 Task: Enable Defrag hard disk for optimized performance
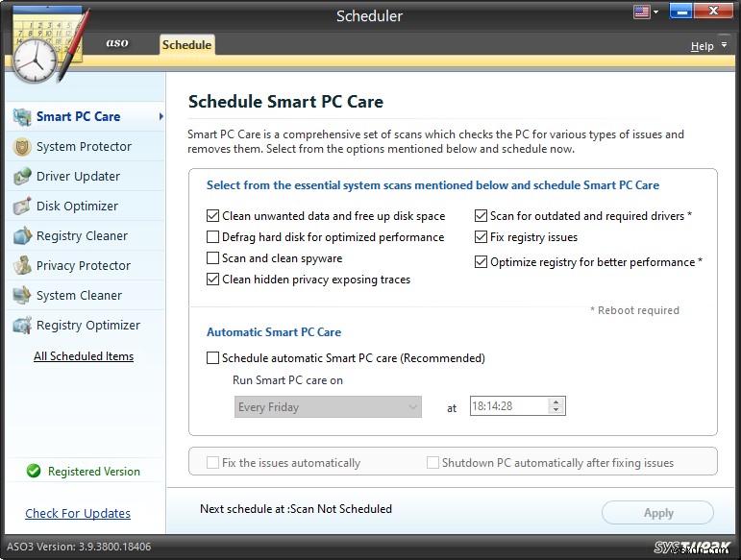(x=212, y=237)
